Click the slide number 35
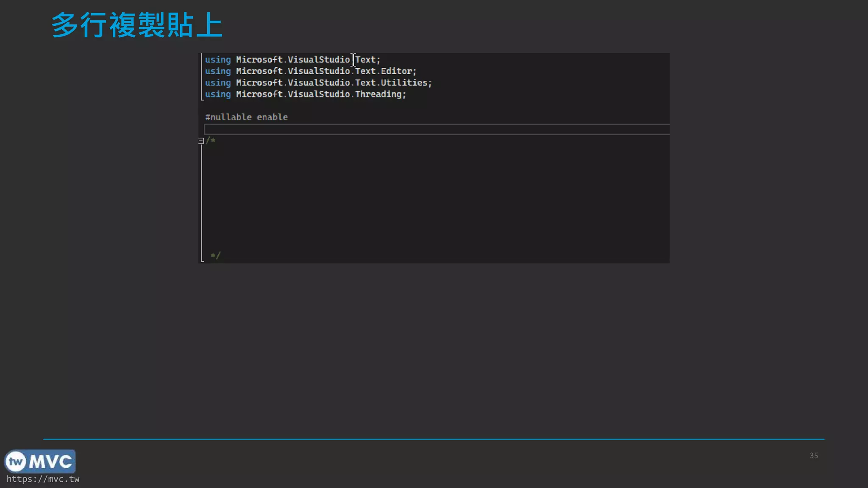The image size is (868, 488). tap(813, 456)
